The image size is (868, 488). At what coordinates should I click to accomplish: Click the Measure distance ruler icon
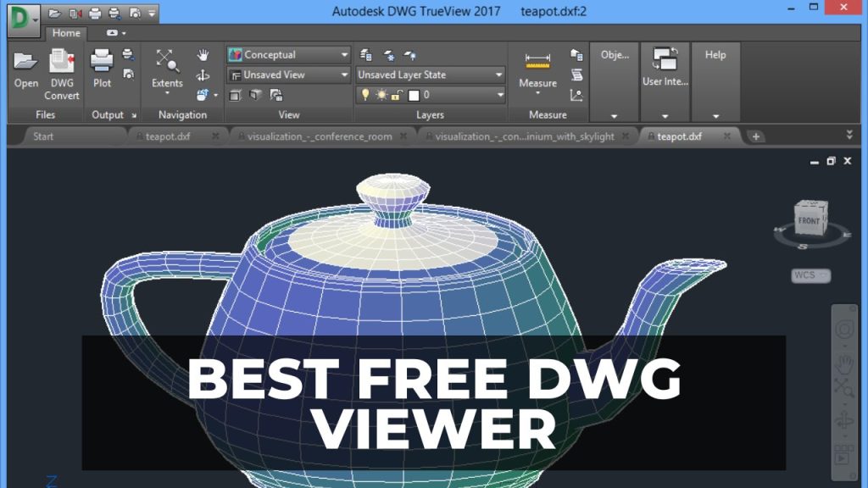(x=537, y=61)
